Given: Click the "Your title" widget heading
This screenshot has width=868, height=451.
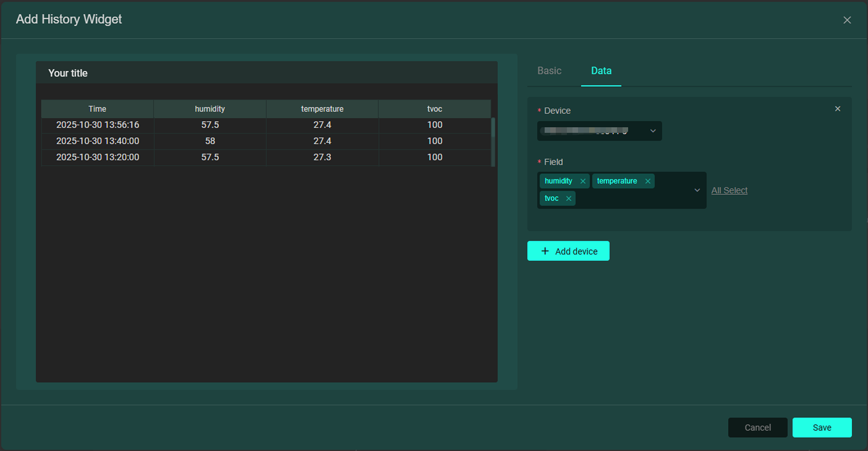Looking at the screenshot, I should 68,73.
